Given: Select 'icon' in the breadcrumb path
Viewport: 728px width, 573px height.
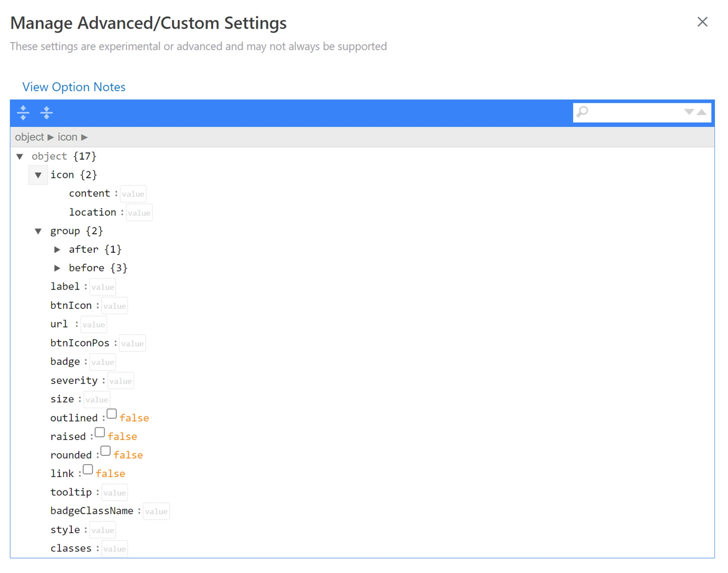Looking at the screenshot, I should [x=67, y=137].
